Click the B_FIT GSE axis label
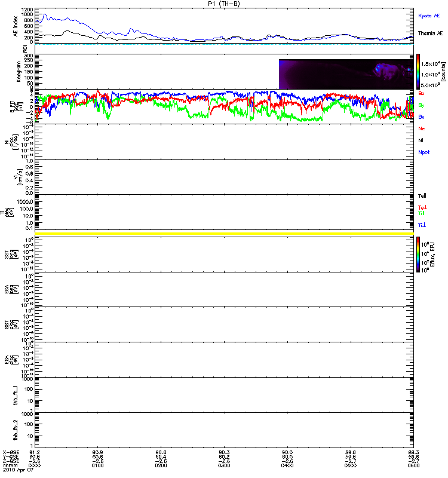The image size is (448, 478). [17, 107]
